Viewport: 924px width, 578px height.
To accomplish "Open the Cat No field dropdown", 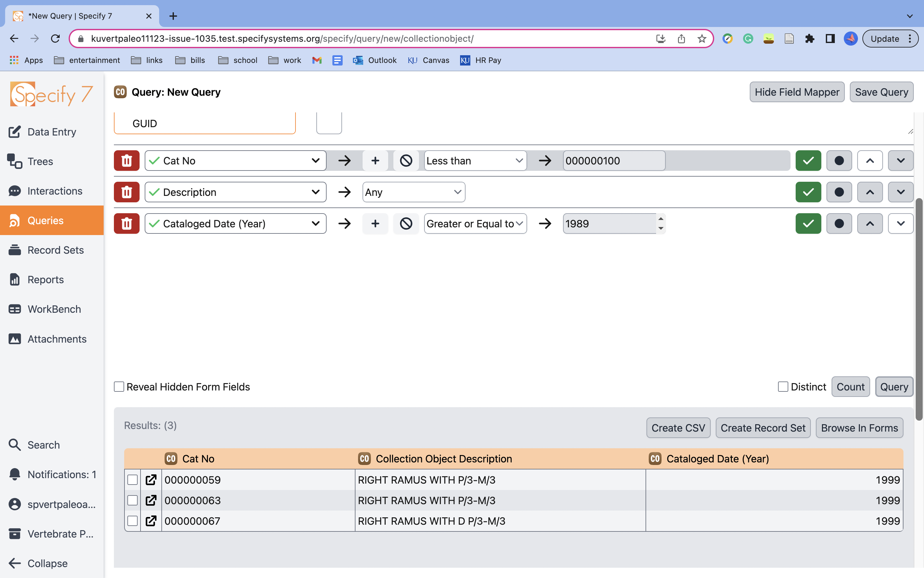I will point(235,161).
